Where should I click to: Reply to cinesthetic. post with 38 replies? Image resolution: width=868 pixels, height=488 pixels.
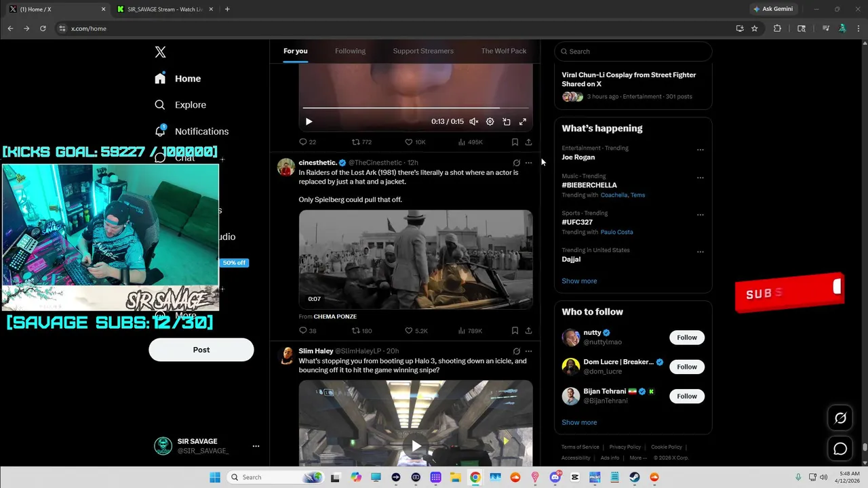click(307, 331)
